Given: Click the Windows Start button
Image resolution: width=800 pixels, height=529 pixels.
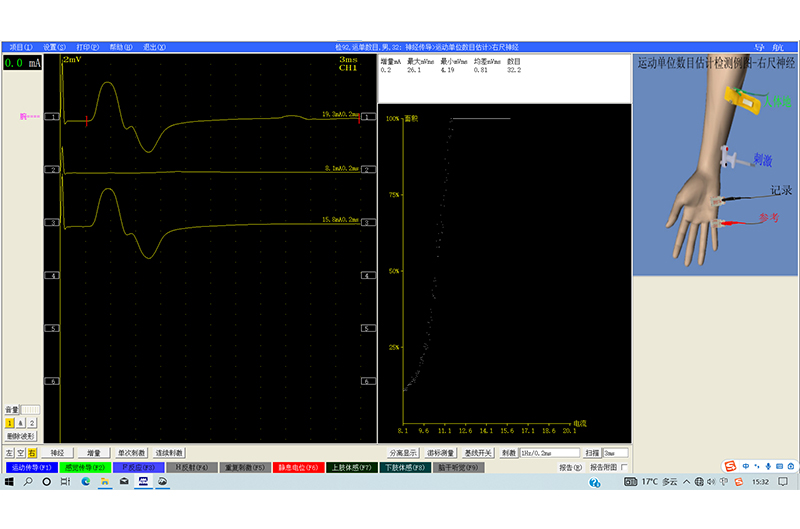Looking at the screenshot, I should point(9,481).
